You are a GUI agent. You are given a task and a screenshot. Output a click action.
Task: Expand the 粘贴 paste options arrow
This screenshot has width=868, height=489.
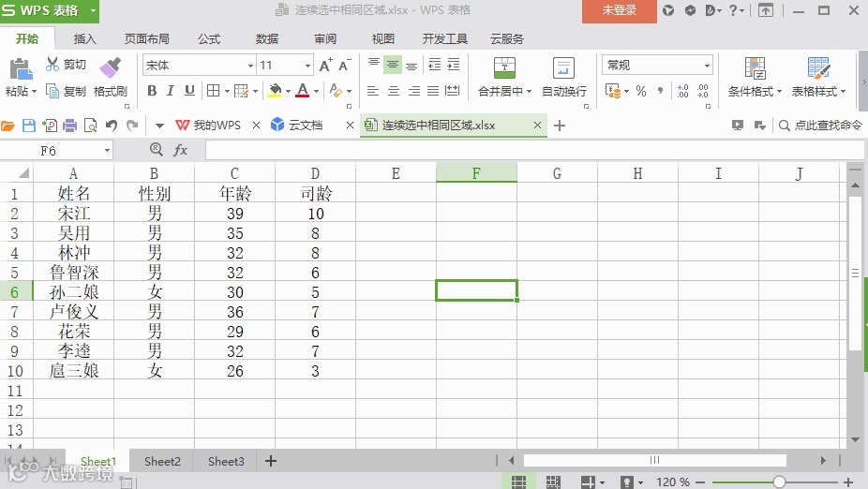[x=33, y=91]
